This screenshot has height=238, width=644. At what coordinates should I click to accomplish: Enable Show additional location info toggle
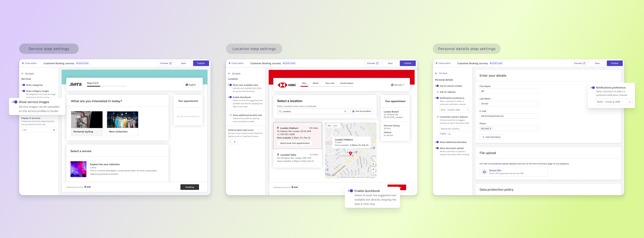tap(230, 115)
